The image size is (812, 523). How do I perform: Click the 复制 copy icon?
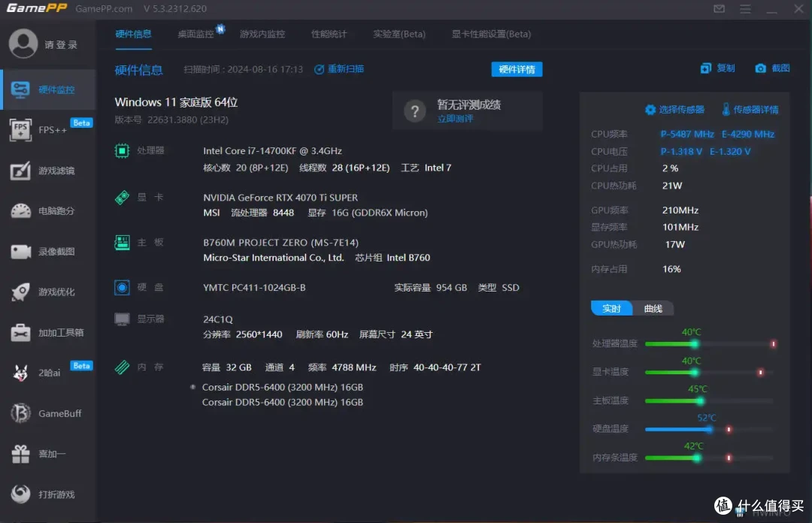click(705, 68)
